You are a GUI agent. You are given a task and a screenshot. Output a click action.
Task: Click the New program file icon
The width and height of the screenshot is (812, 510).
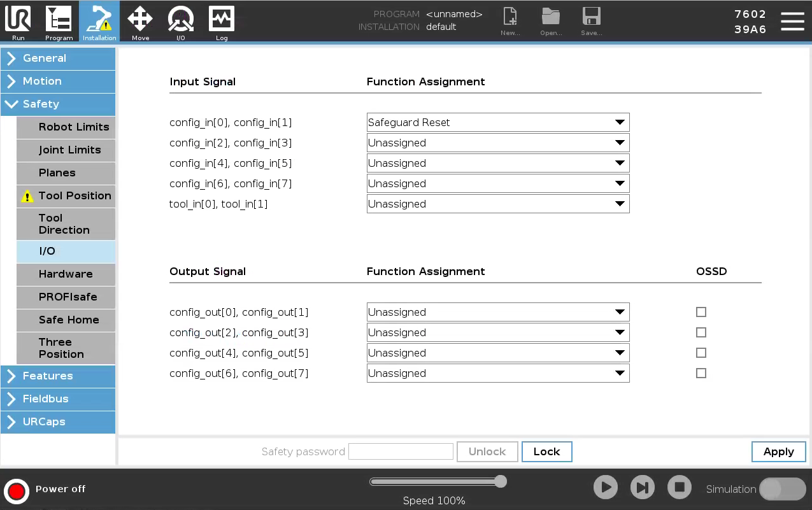pos(510,22)
